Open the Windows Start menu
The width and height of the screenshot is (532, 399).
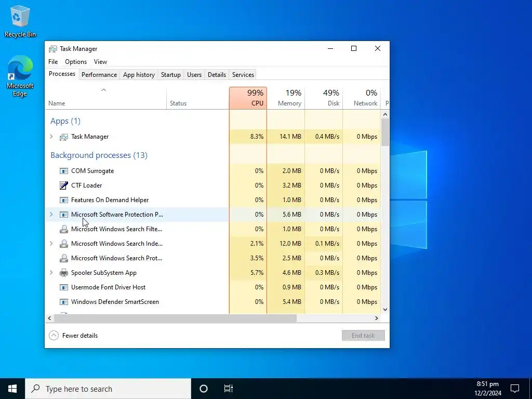12,389
